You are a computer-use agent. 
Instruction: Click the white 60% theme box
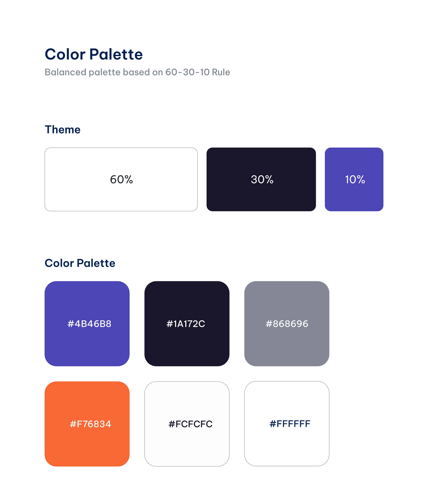tap(121, 179)
